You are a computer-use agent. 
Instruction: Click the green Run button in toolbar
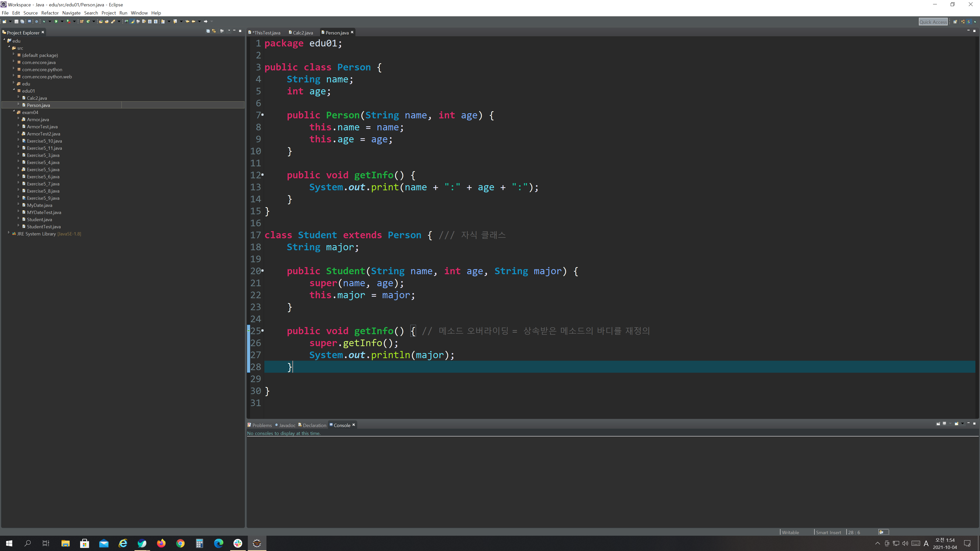tap(56, 21)
